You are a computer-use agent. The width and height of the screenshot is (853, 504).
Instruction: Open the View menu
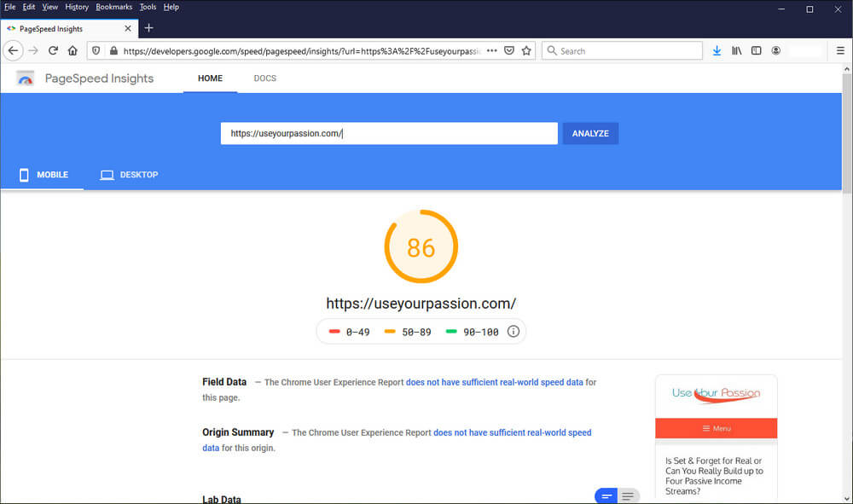pos(50,7)
